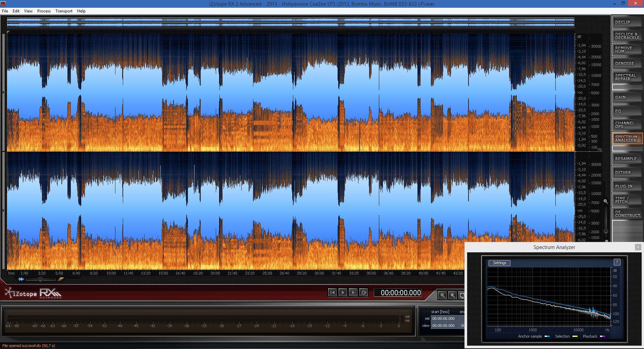Click the zoom-out-full icon beside the magnifiers
This screenshot has width=644, height=349.
point(462,295)
